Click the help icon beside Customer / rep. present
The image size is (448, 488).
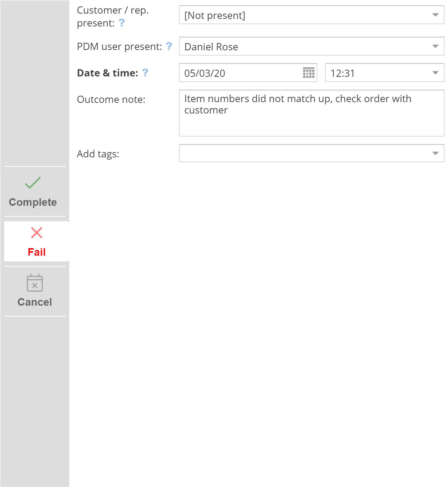tap(122, 23)
